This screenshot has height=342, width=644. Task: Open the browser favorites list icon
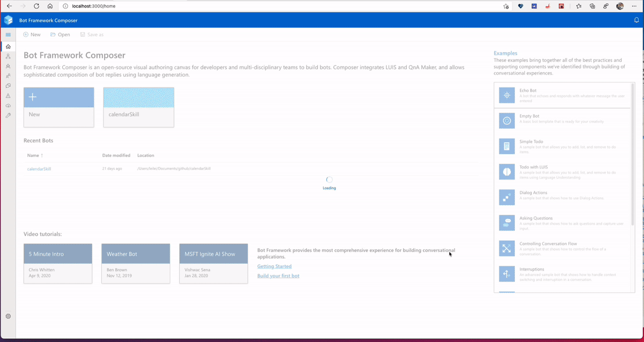coord(579,6)
